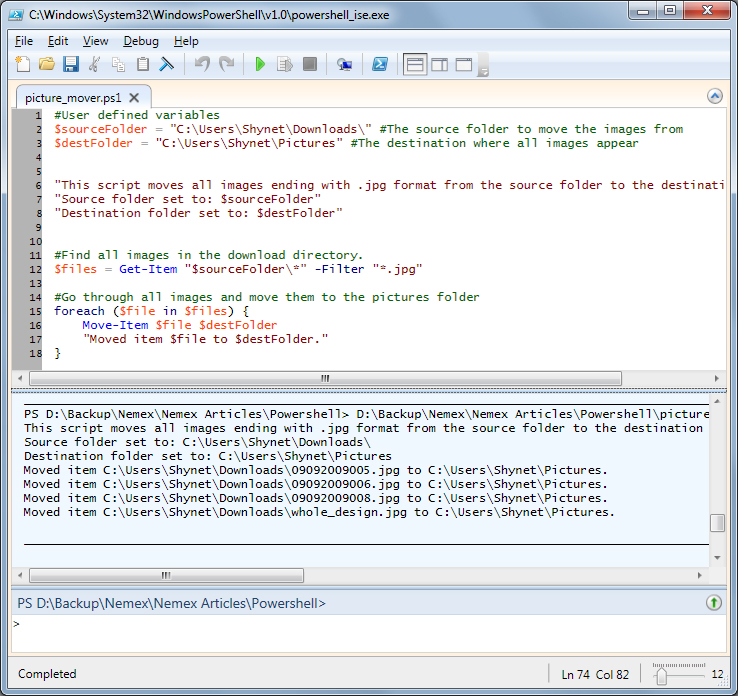Open the Debug menu
Image resolution: width=738 pixels, height=696 pixels.
141,41
